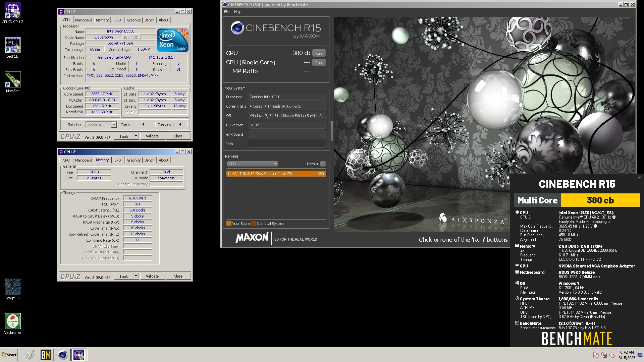Viewport: 644px width, 362px height.
Task: Click the Close button in CPU-Z memory window
Action: point(178,276)
